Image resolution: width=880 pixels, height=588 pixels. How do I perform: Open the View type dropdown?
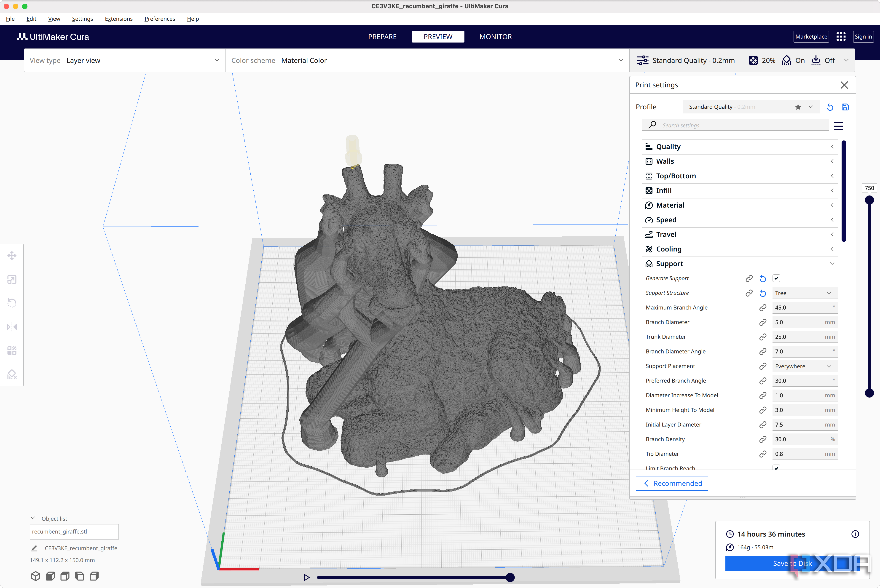125,60
